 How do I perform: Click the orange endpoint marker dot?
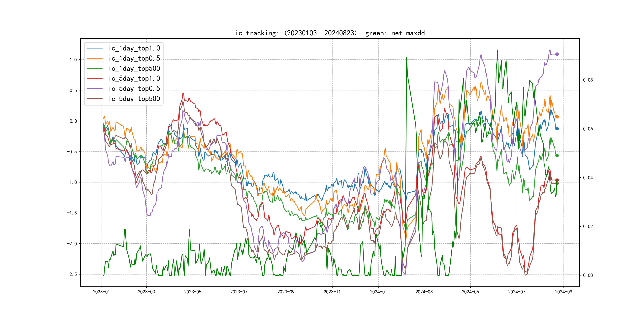coord(557,117)
